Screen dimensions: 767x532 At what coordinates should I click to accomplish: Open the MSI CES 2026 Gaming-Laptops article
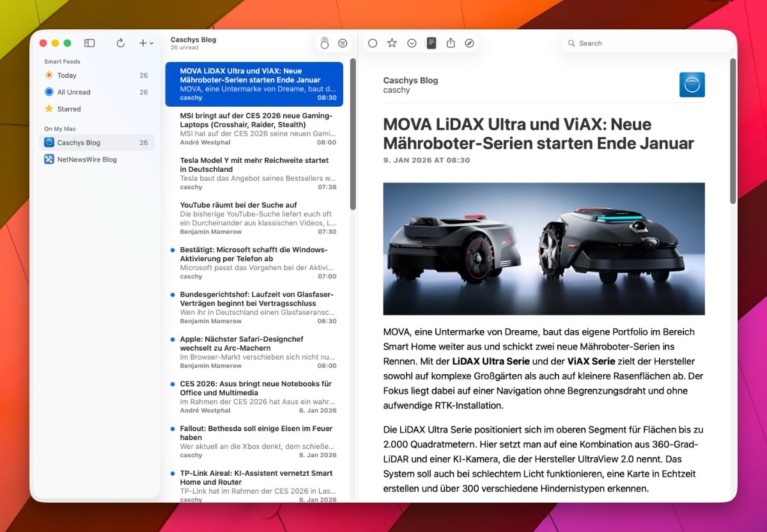click(254, 128)
